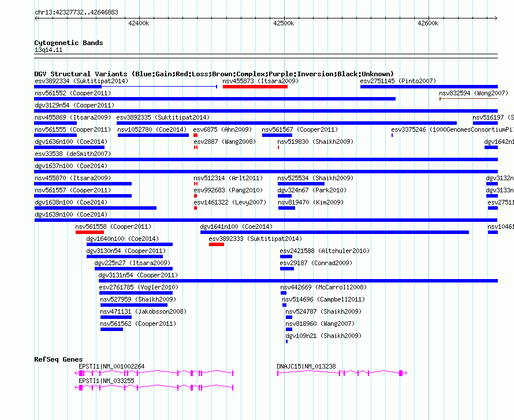Click dgv225n27 (Itsara2009) label
Image resolution: width=514 pixels, height=420 pixels.
132,263
